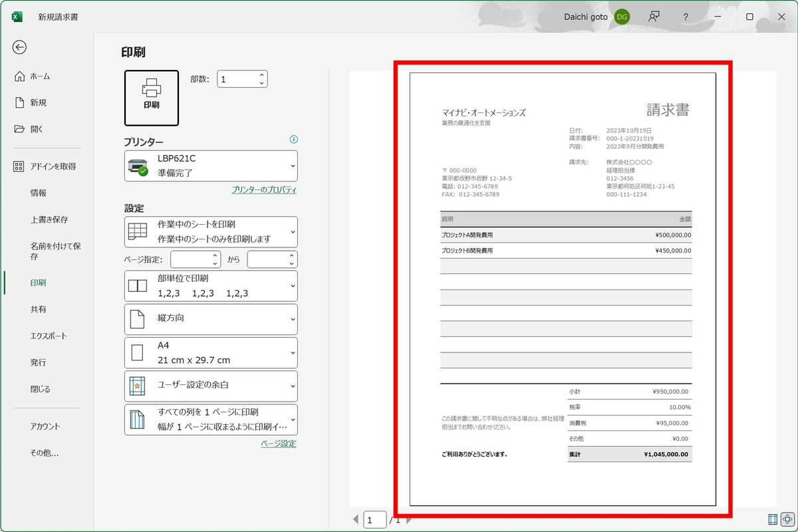Open the 部単位で印刷 collation dropdown
Screen dimensions: 798x532
pos(211,286)
